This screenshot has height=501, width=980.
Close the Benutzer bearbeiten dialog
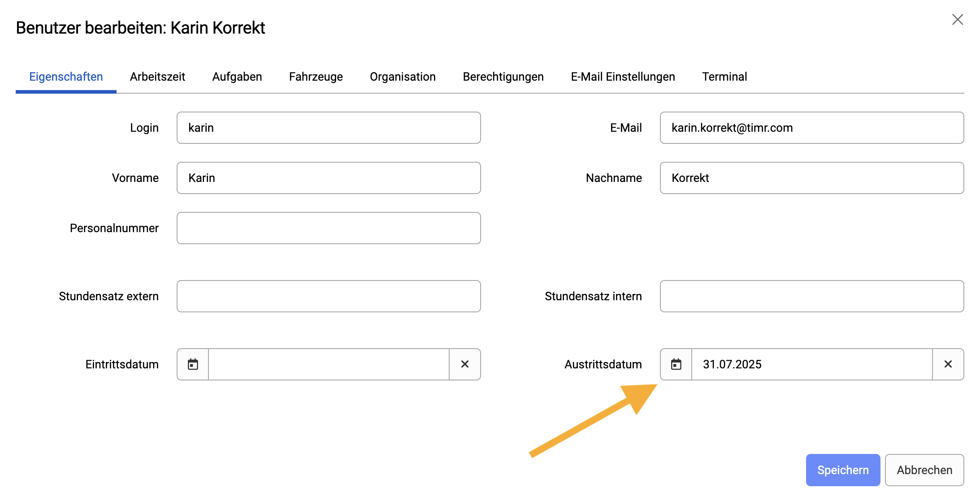pyautogui.click(x=958, y=20)
